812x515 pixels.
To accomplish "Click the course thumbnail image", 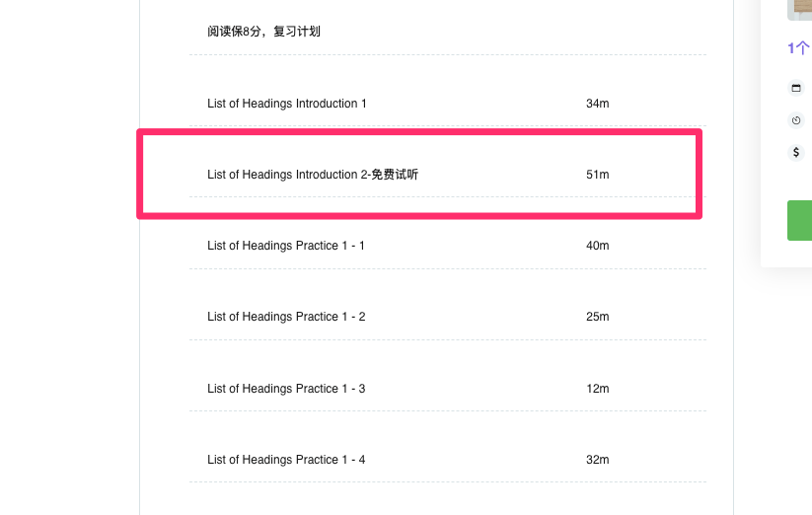I will click(800, 9).
